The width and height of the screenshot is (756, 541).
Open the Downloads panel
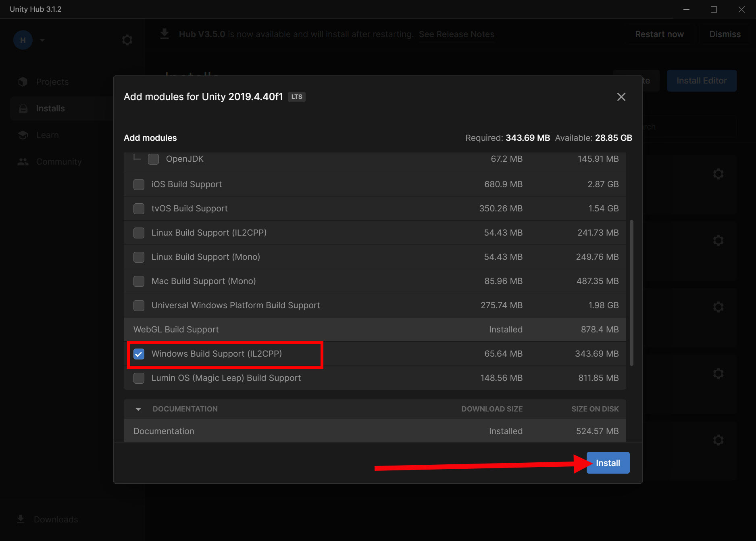(56, 519)
